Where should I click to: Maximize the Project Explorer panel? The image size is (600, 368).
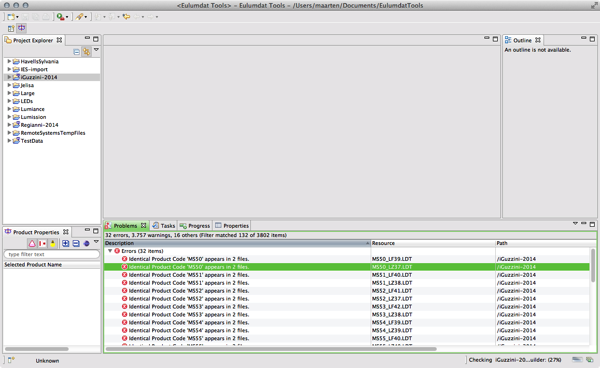96,39
